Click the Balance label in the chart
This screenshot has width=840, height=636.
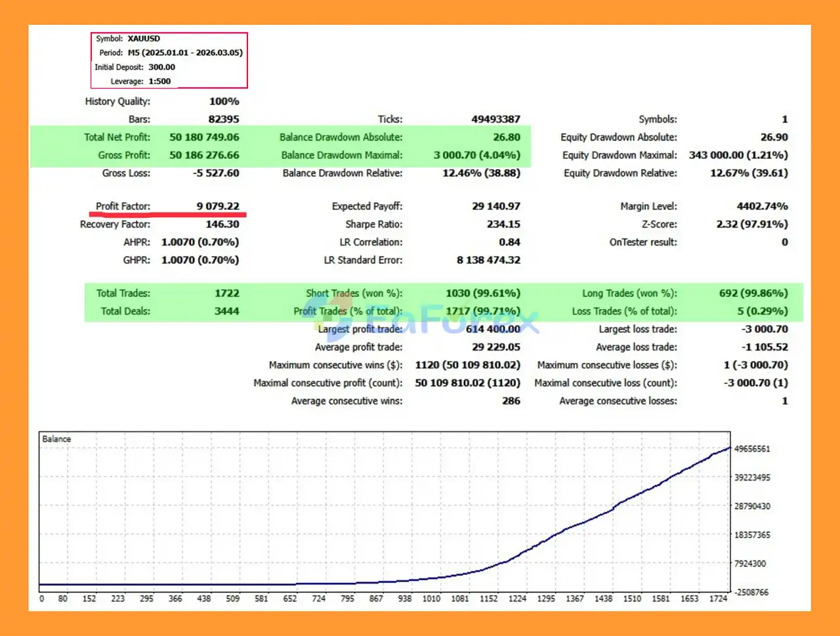tap(56, 439)
